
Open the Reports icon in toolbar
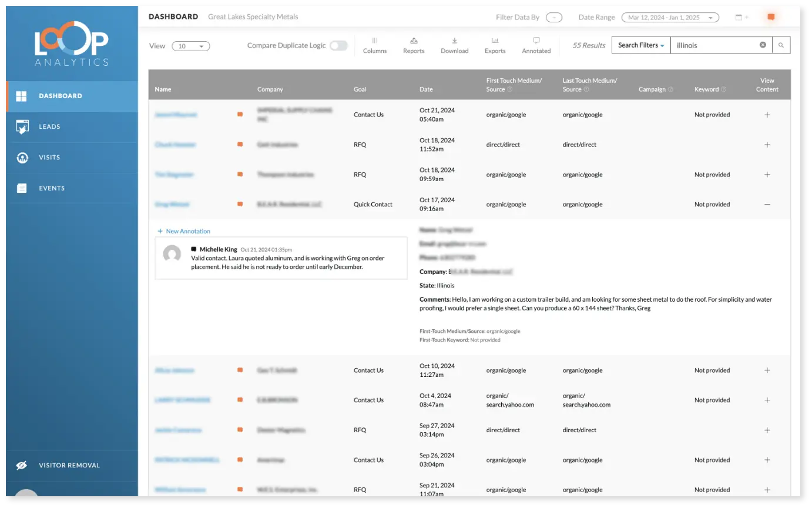(414, 41)
